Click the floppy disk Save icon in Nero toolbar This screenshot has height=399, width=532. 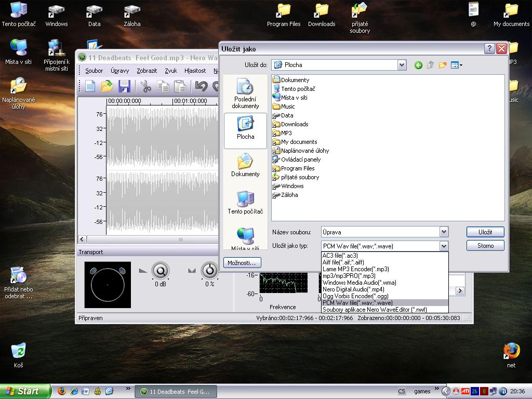point(125,86)
